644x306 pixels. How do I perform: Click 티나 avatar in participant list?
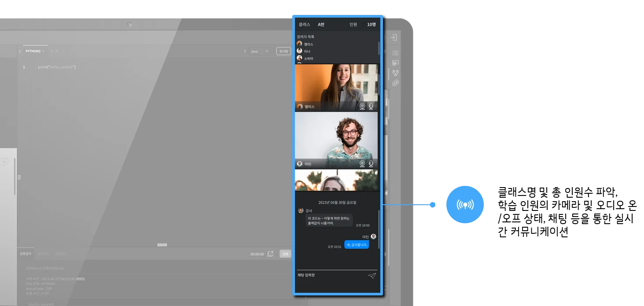coord(299,51)
